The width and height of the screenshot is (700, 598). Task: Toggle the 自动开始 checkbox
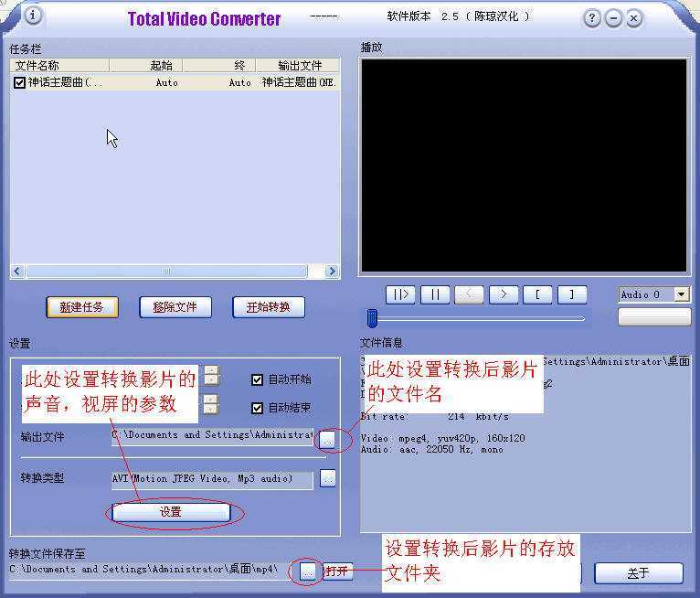click(257, 379)
